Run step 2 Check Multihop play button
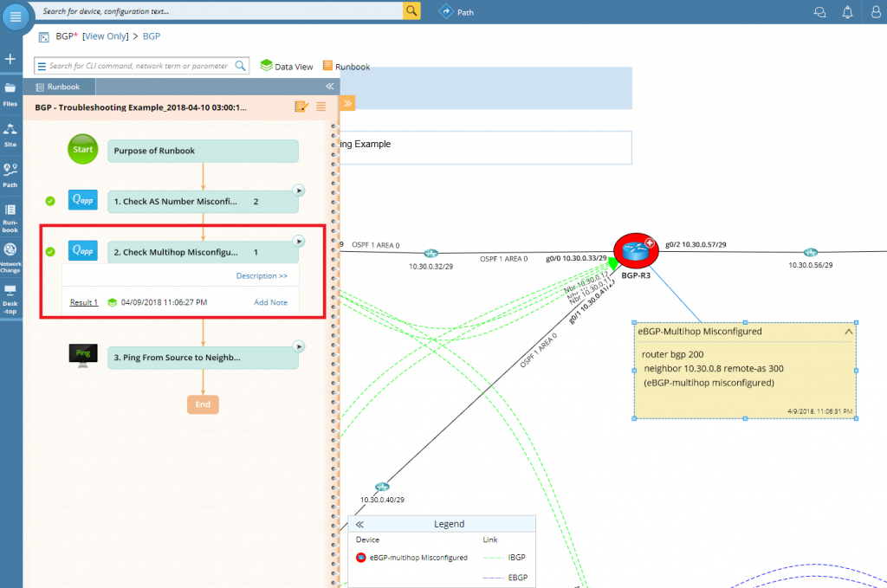The width and height of the screenshot is (887, 588). click(x=299, y=242)
